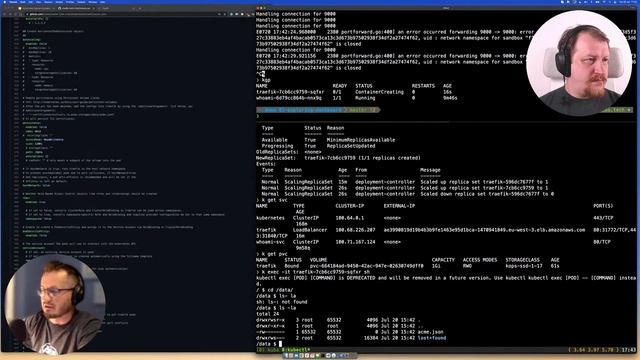Click the 'k get svc' command
640x360 pixels.
click(x=274, y=200)
